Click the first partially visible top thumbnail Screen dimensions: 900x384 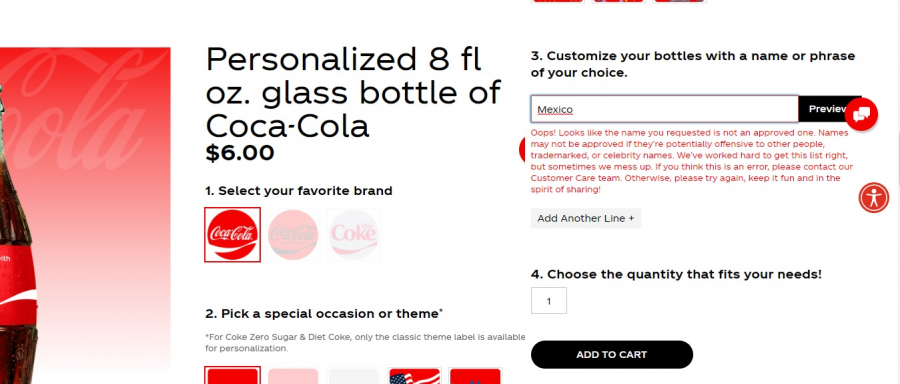tap(558, 1)
